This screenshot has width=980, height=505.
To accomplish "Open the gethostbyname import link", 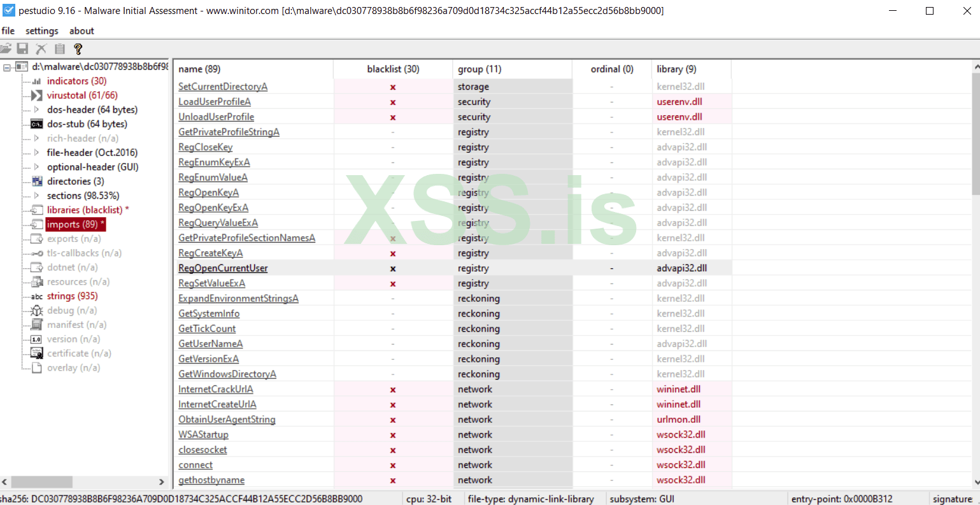I will coord(211,480).
